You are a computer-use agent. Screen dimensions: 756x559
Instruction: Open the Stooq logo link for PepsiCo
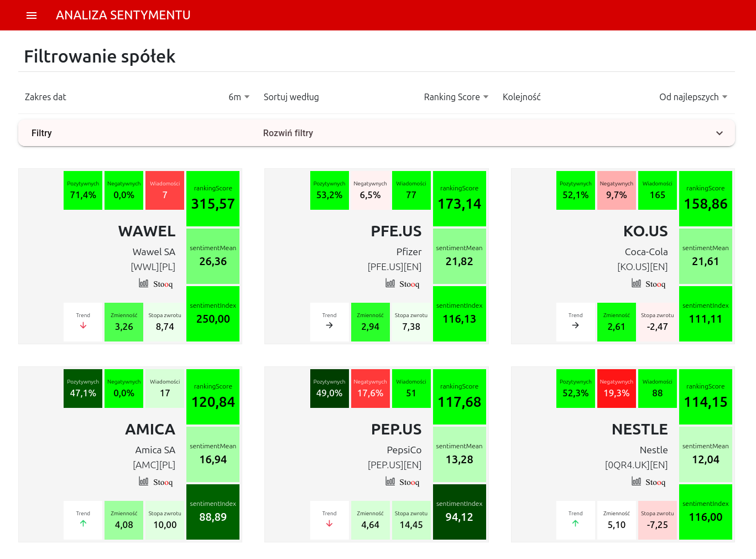click(409, 482)
